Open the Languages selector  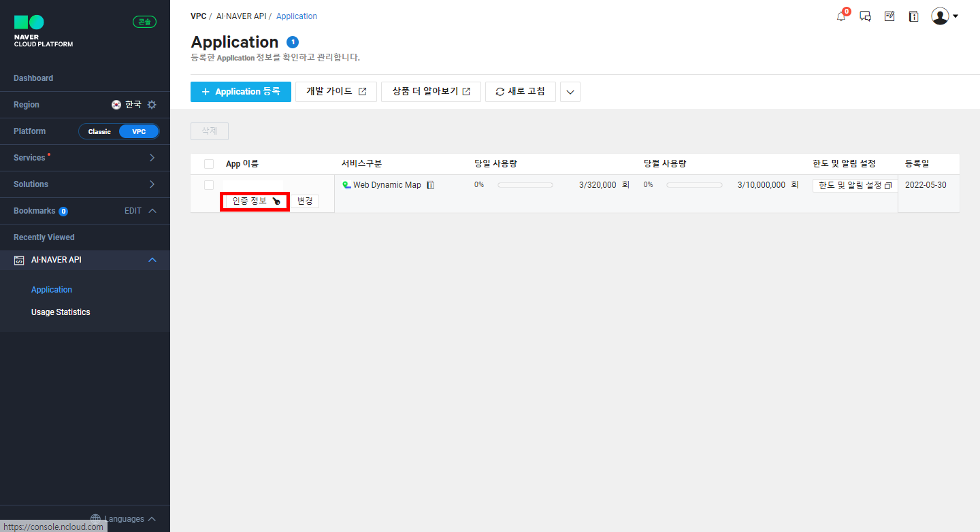[123, 519]
